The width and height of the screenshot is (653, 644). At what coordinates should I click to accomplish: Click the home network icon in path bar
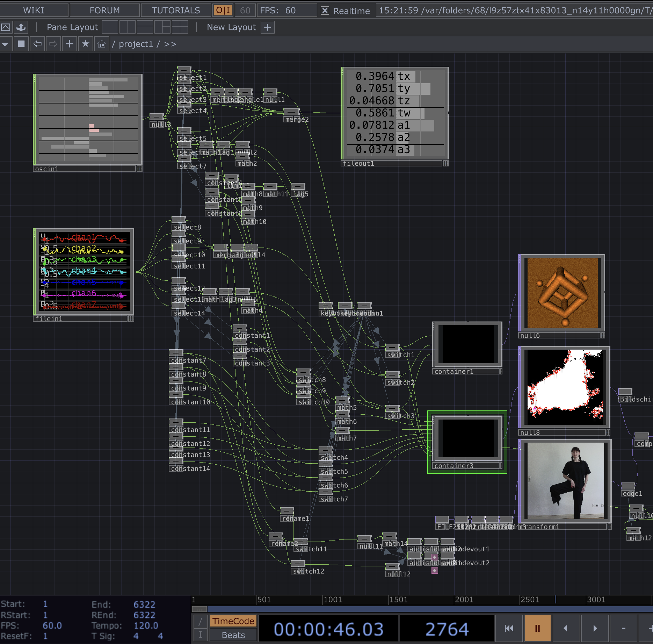coord(101,44)
